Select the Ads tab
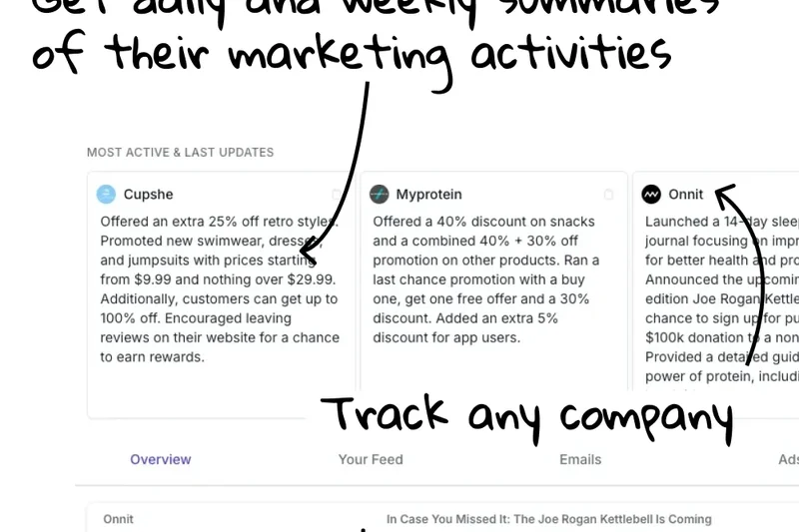The height and width of the screenshot is (532, 799). [788, 460]
